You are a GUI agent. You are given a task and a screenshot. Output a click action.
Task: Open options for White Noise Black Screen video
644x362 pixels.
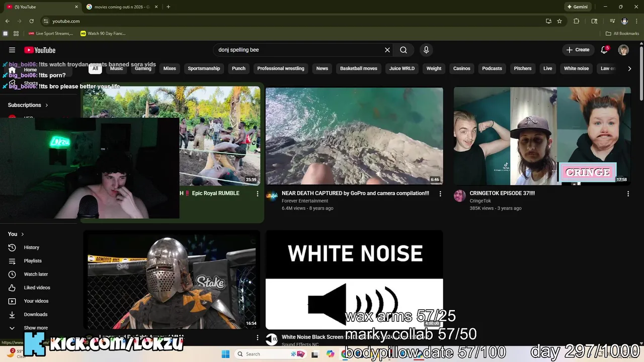point(258,338)
